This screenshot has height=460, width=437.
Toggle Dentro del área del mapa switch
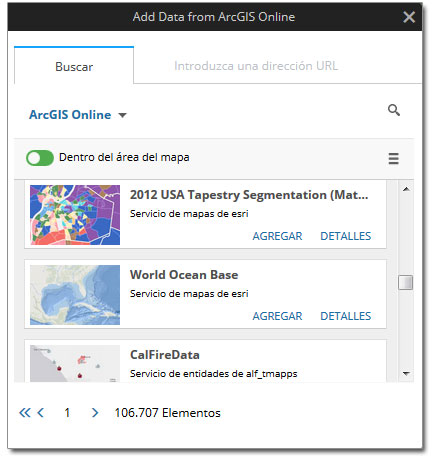point(40,158)
